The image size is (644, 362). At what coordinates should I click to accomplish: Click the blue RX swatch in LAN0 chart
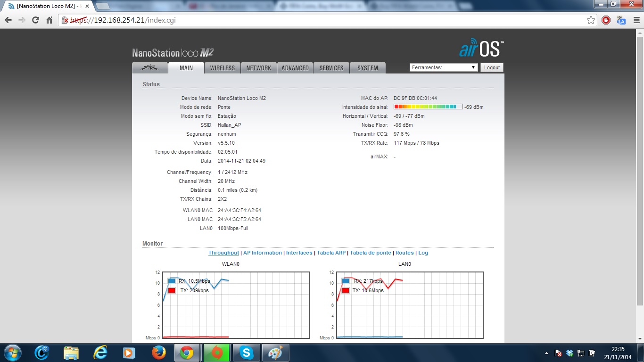(346, 281)
